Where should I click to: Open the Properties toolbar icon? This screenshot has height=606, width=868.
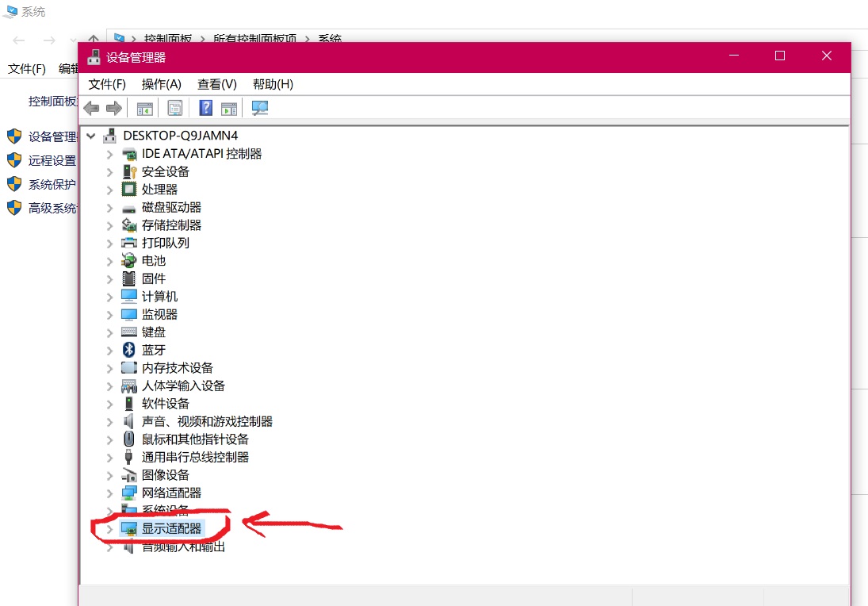[175, 108]
